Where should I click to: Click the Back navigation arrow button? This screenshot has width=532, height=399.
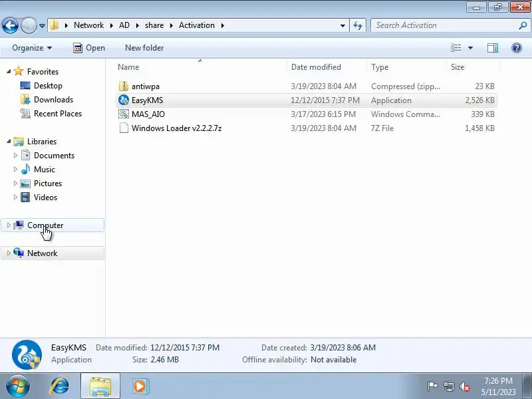pos(10,25)
